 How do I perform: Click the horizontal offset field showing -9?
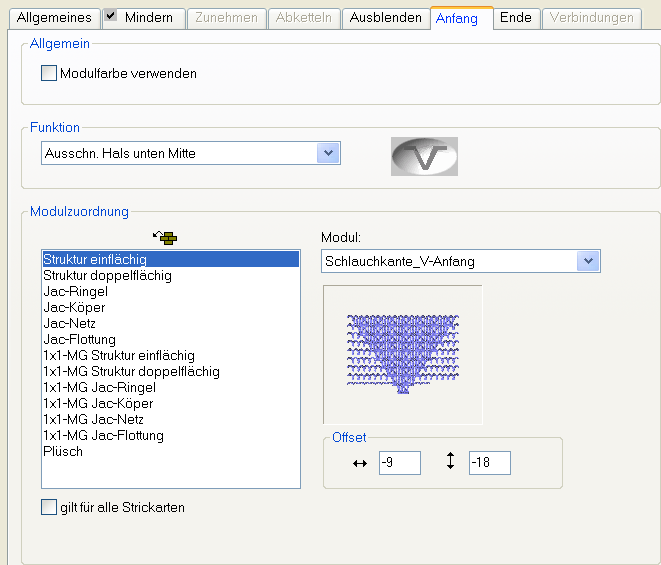(399, 463)
